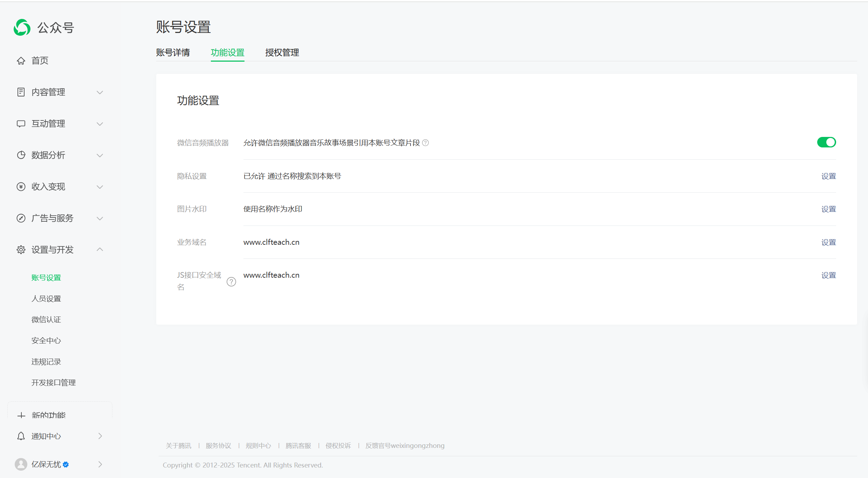Collapse the 设置与开发 section chevron
This screenshot has height=478, width=868.
(100, 249)
